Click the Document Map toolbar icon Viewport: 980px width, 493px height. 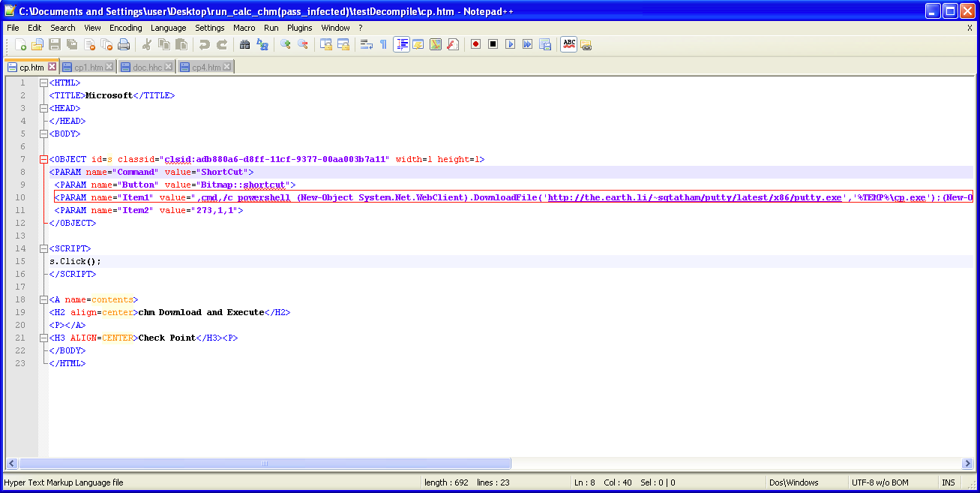point(436,44)
